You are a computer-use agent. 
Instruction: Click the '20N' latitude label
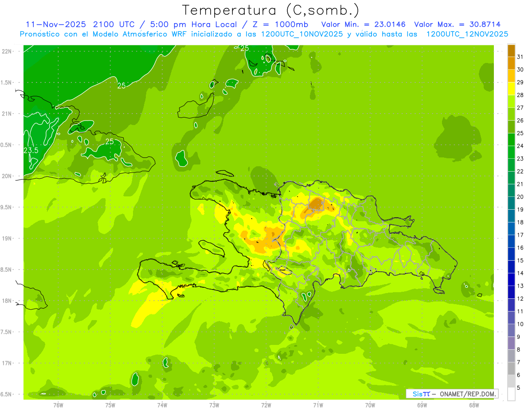(x=8, y=176)
